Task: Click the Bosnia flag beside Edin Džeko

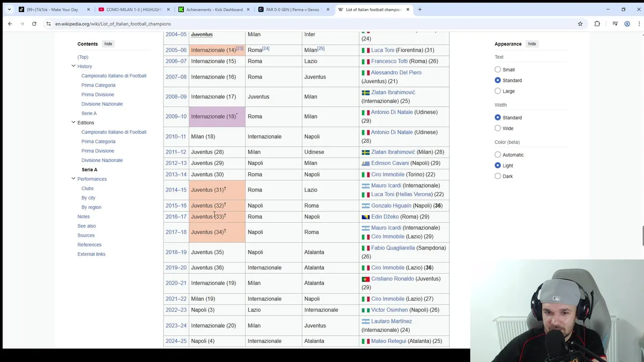Action: click(x=366, y=217)
